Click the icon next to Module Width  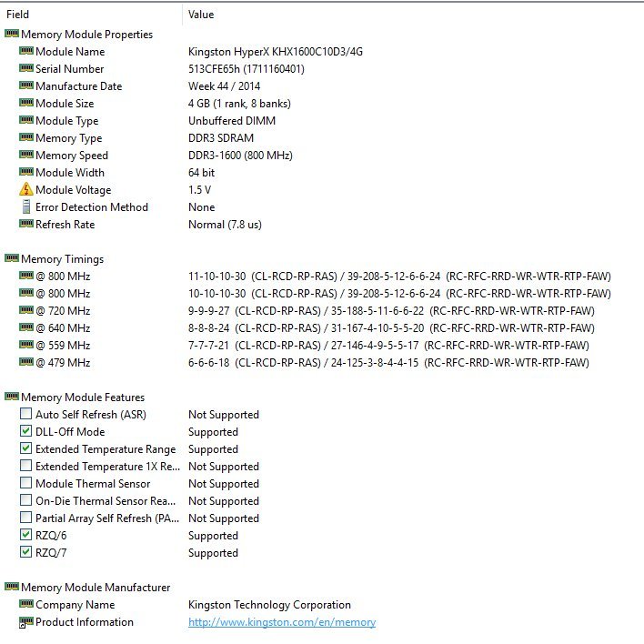(26, 171)
